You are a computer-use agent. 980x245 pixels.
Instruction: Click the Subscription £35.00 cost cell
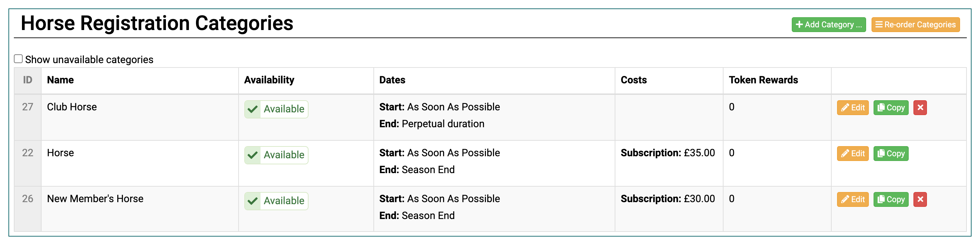point(667,153)
